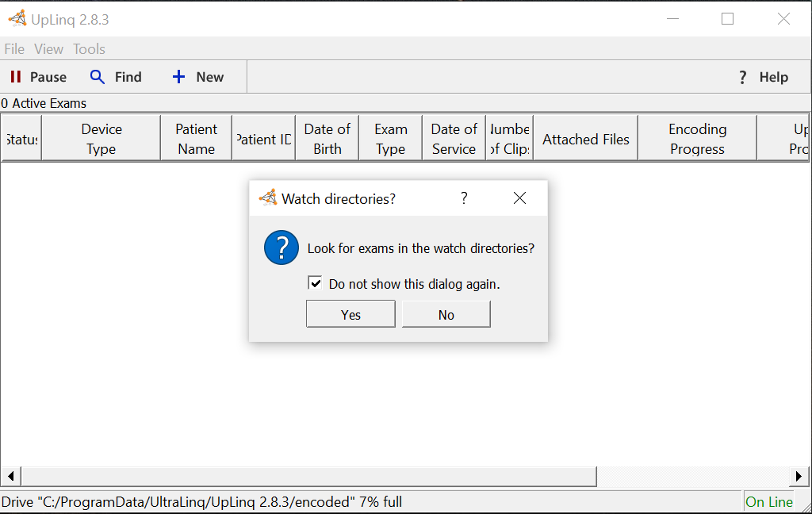
Task: Sort by Patient Name column header
Action: pos(197,139)
